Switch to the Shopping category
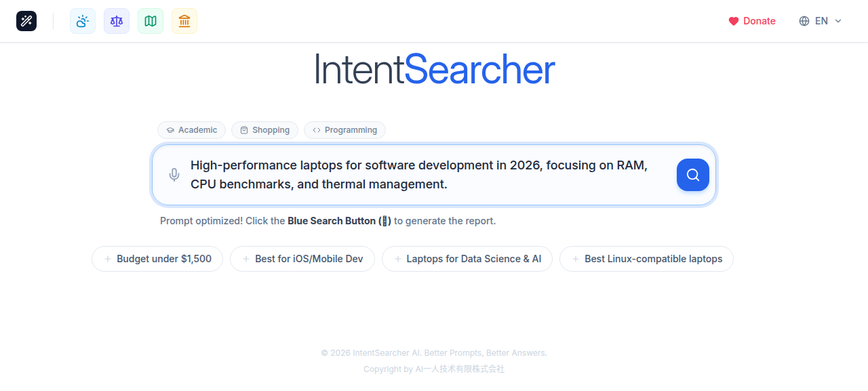The width and height of the screenshot is (868, 391). click(264, 129)
